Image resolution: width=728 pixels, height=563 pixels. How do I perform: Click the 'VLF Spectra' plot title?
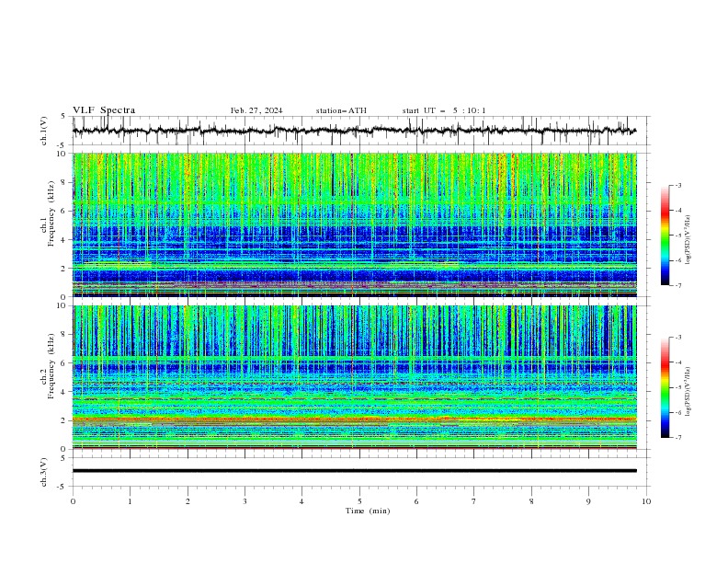[x=104, y=110]
